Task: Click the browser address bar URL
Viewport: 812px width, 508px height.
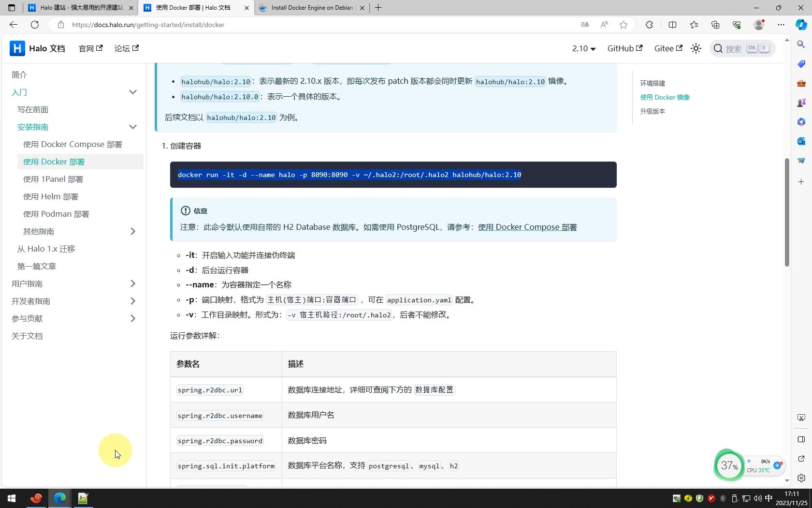Action: [148, 25]
